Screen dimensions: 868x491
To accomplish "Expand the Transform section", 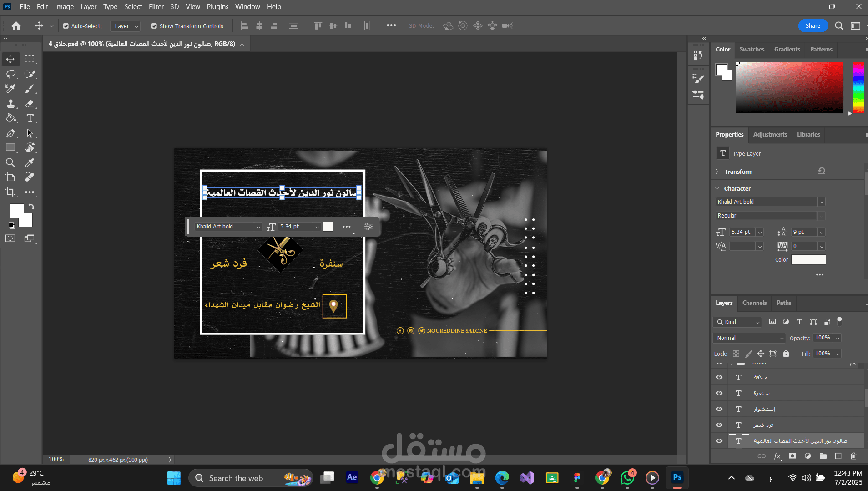I will [x=717, y=172].
